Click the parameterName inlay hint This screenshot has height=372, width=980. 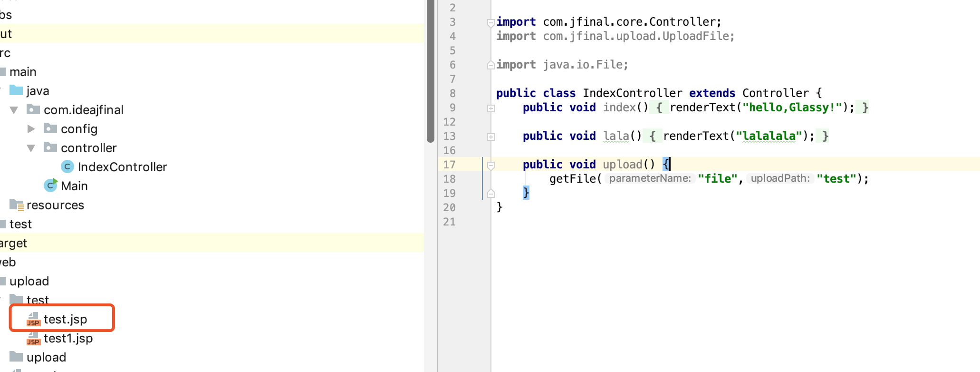[650, 178]
